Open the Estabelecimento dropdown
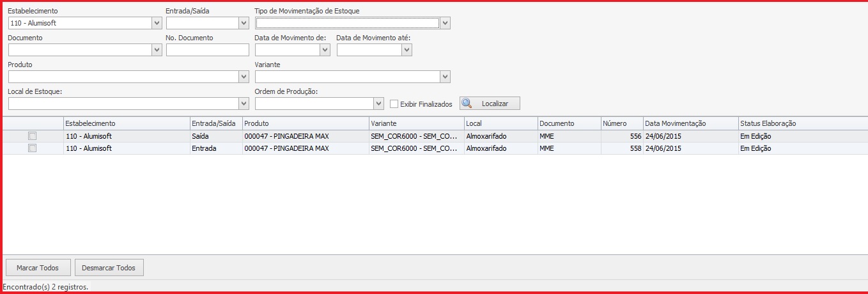The height and width of the screenshot is (294, 868). click(157, 23)
